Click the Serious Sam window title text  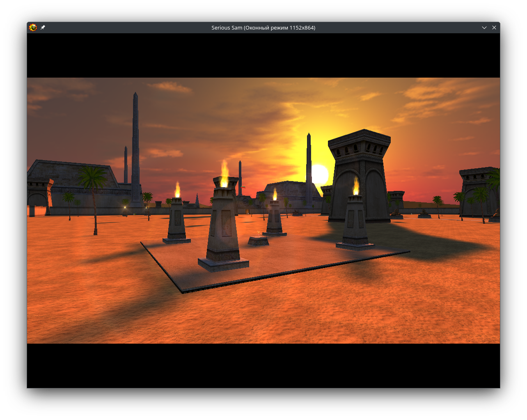coord(263,28)
